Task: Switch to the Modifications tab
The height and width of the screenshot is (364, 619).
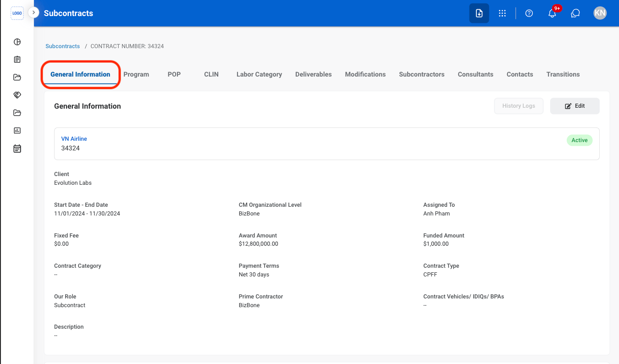Action: (x=365, y=74)
